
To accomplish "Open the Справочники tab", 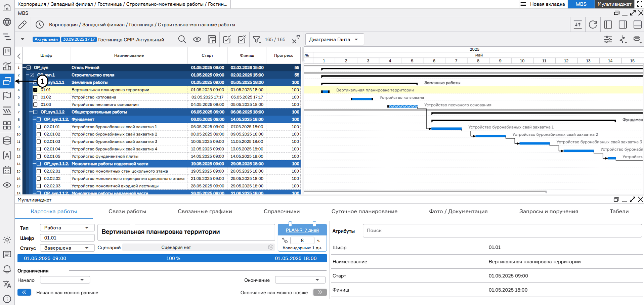I will pyautogui.click(x=282, y=212).
